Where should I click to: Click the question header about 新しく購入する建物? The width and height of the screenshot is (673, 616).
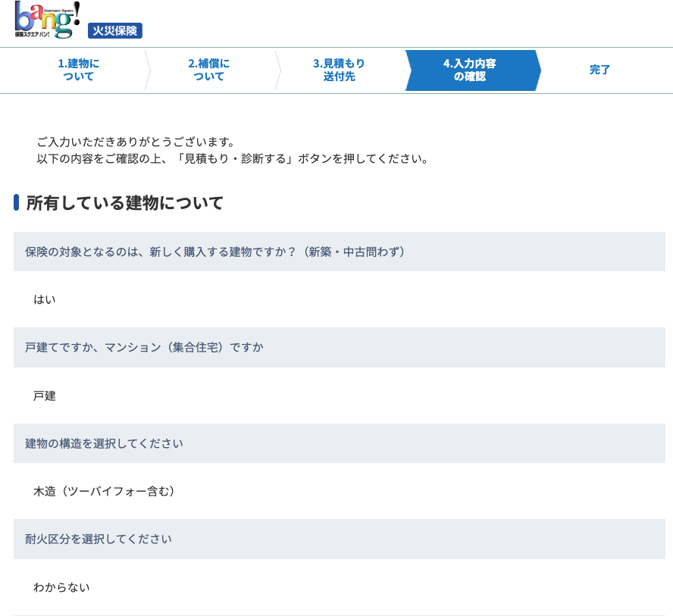pos(215,252)
